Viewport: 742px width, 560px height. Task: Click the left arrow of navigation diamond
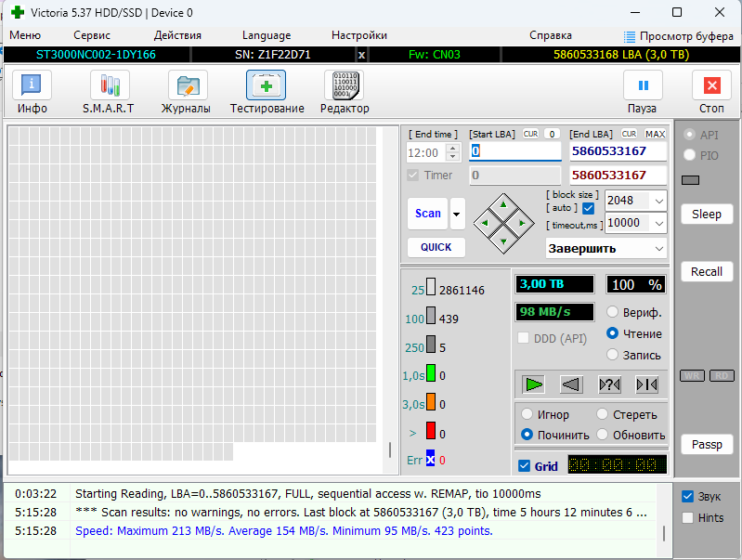click(x=485, y=223)
